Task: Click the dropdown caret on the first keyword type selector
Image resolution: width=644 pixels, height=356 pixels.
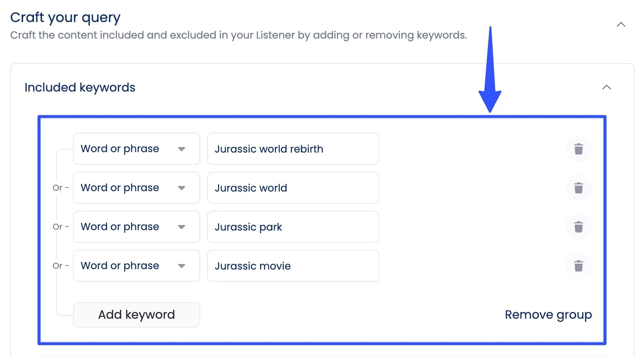Action: (182, 149)
